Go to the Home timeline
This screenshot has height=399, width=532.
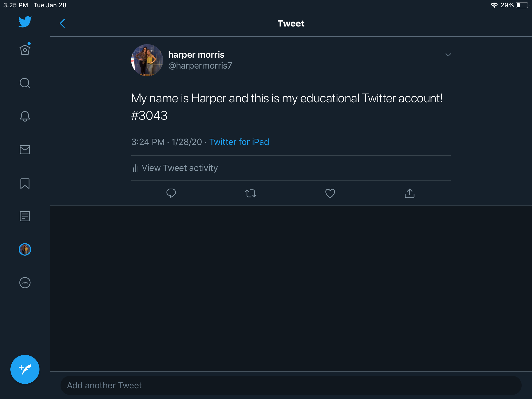tap(25, 50)
